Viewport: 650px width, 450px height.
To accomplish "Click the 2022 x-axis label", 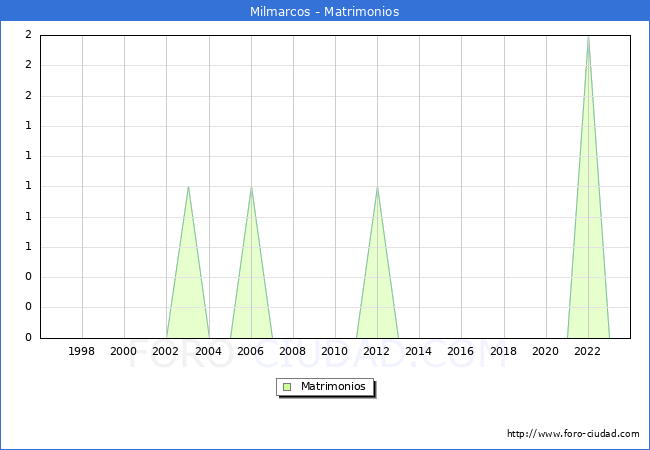I will pyautogui.click(x=587, y=351).
